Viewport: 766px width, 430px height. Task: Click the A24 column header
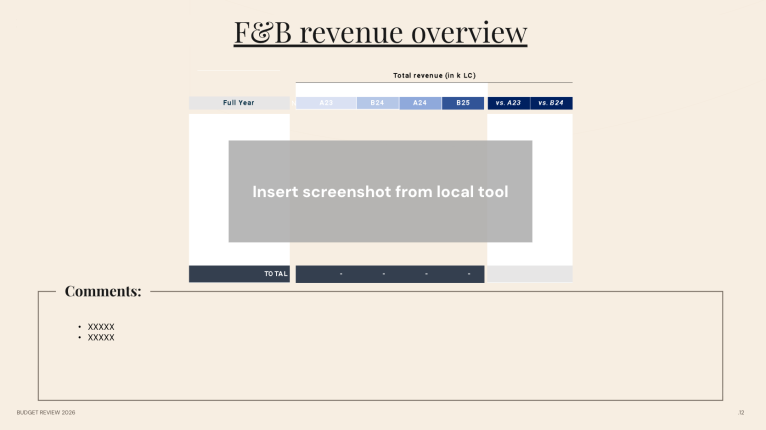pyautogui.click(x=420, y=103)
